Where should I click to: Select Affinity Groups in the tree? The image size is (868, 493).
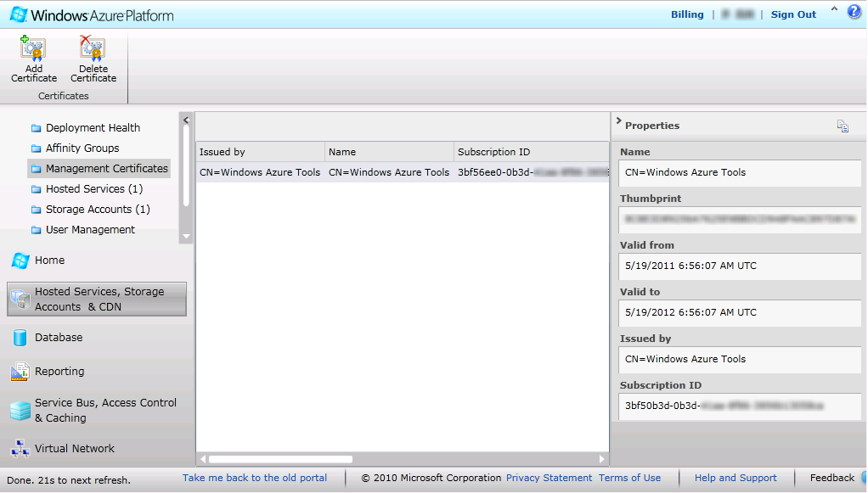coord(82,148)
